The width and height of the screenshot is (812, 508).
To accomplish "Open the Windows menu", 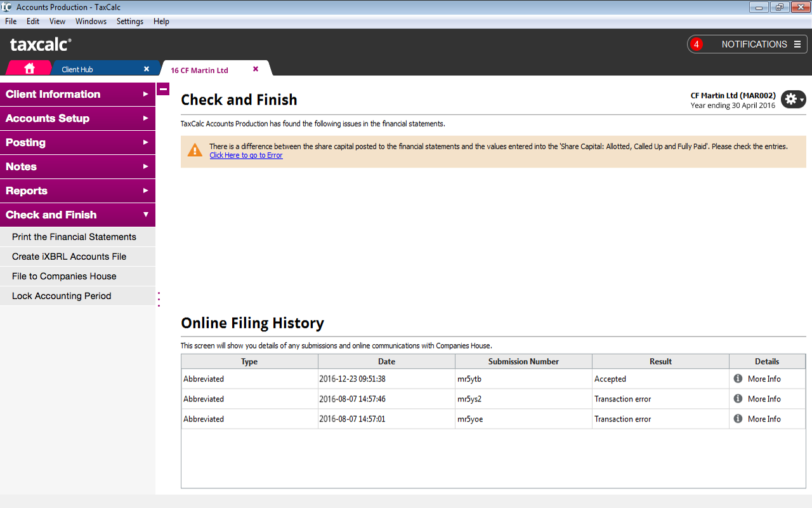I will pos(91,21).
